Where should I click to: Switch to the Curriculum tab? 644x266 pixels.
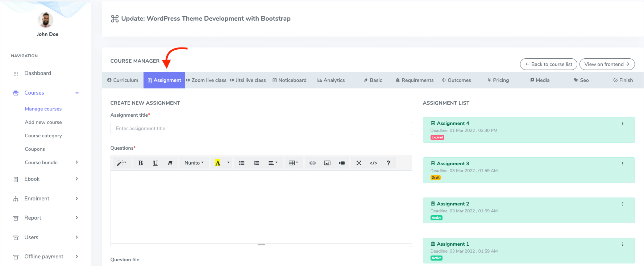(123, 80)
